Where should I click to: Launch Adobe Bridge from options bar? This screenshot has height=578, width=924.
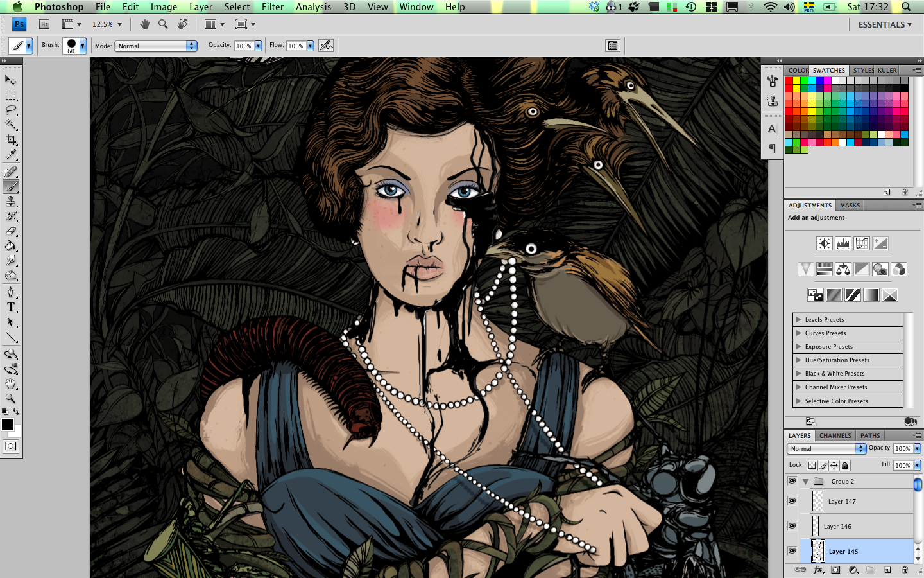44,24
